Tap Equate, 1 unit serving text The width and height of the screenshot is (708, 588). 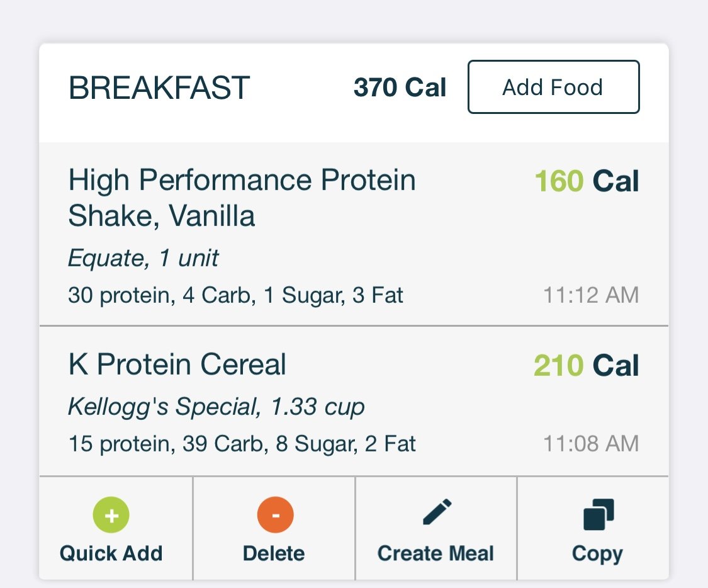(x=143, y=258)
